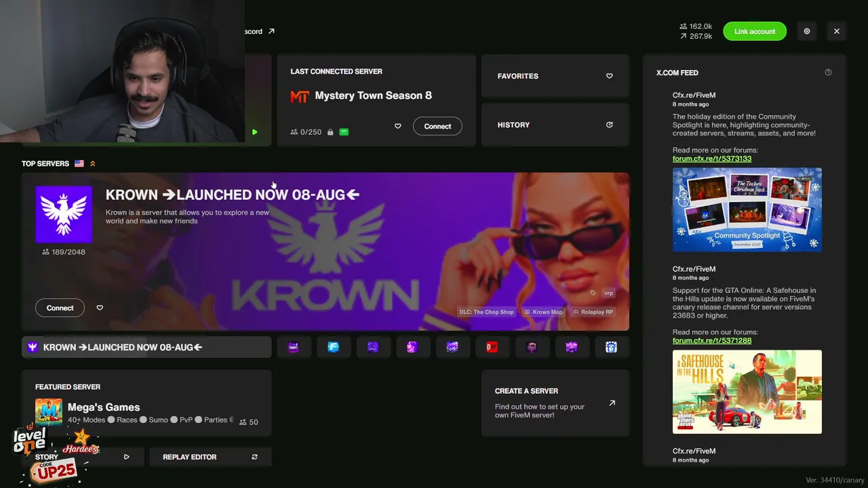Click the first Cfx.re/FiveM feed author

click(x=694, y=96)
